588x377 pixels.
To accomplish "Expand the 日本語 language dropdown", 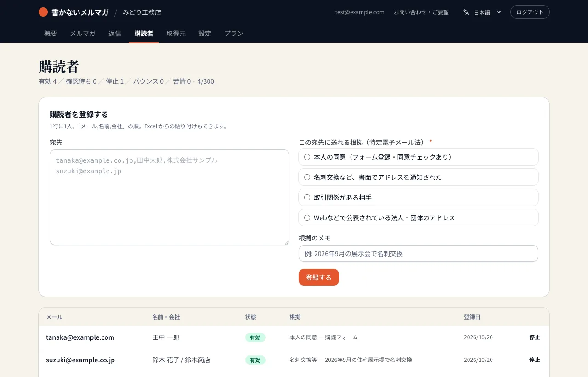I will [x=482, y=12].
